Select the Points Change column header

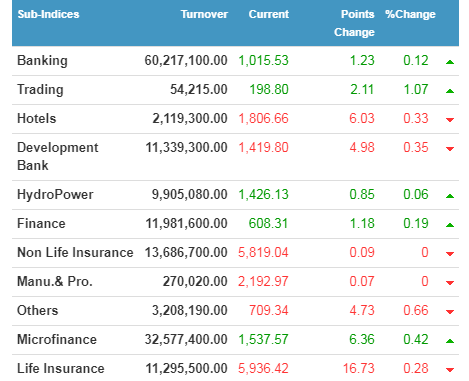[354, 23]
